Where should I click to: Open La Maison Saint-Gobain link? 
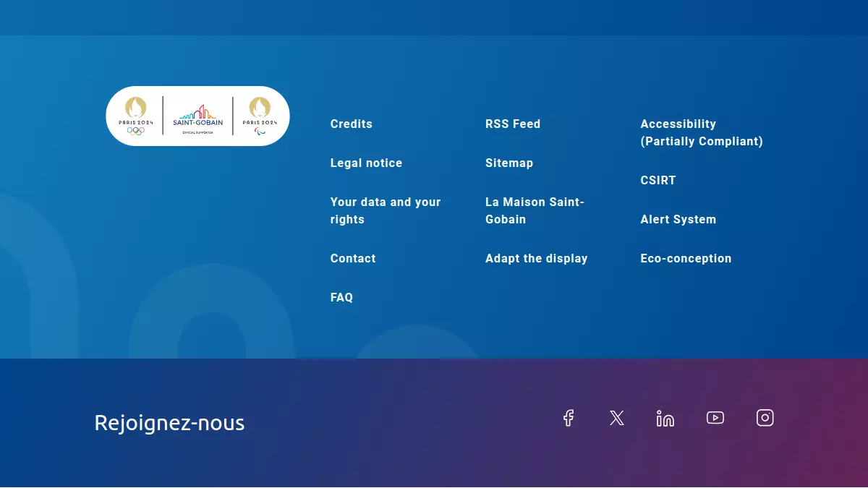coord(535,210)
